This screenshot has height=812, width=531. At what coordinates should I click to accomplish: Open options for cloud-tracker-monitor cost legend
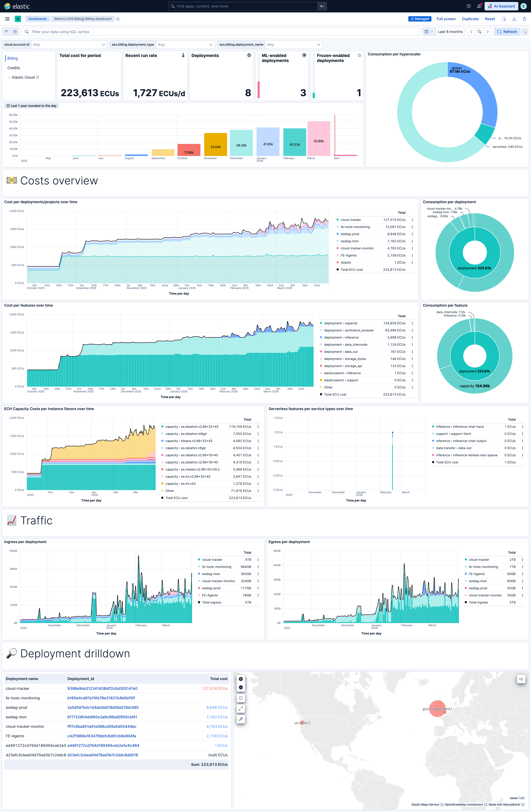point(412,248)
